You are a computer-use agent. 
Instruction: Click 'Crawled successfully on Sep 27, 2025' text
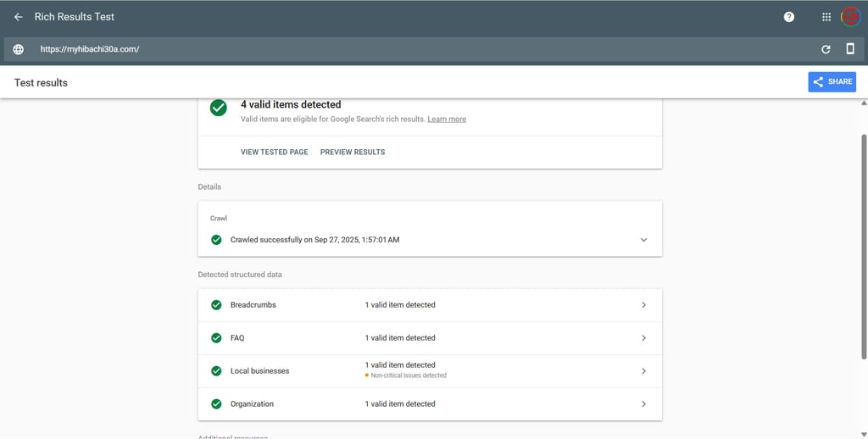point(314,240)
